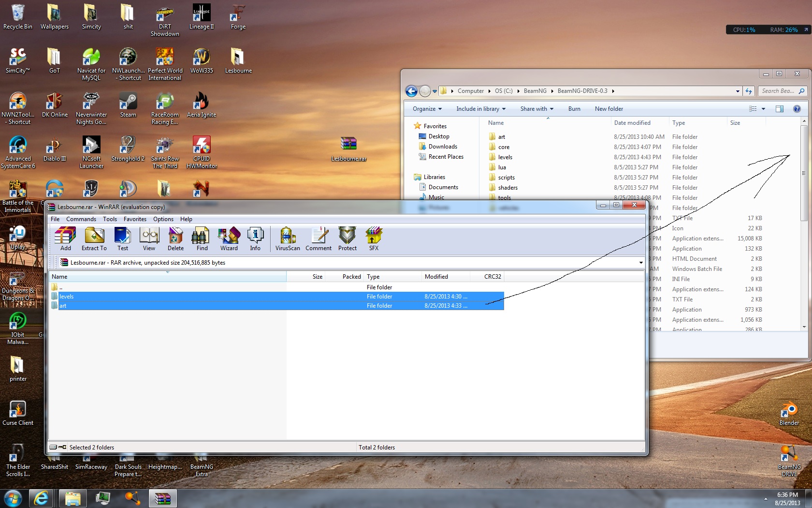
Task: Open the change view options dropdown
Action: tap(764, 109)
